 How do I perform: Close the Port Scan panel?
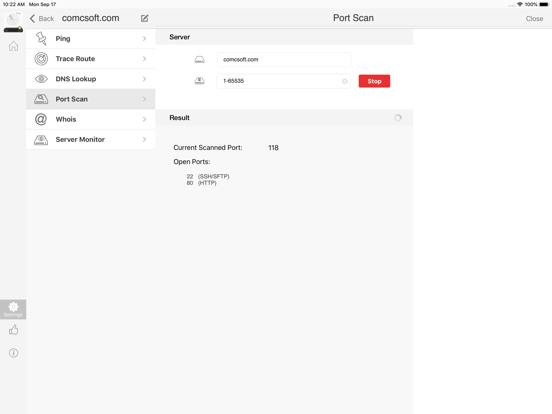534,19
